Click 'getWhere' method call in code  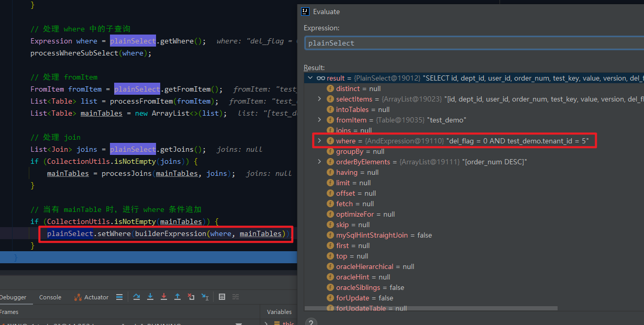[x=177, y=41]
